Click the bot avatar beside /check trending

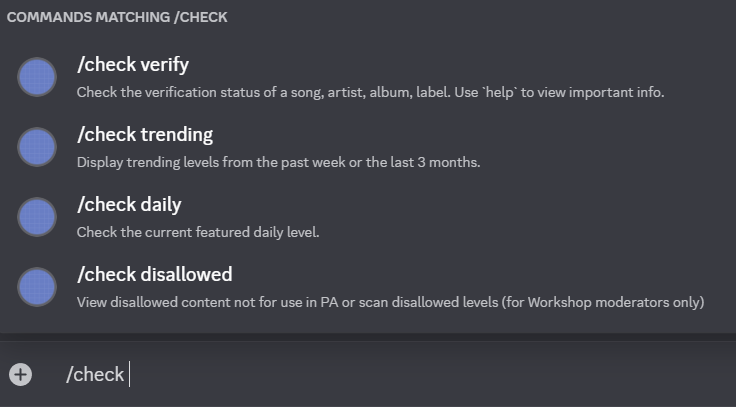pyautogui.click(x=37, y=147)
